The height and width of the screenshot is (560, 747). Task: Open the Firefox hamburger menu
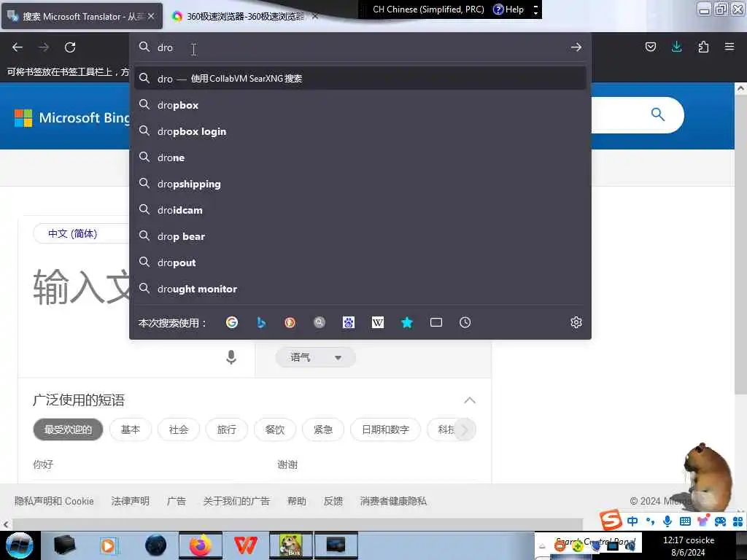click(x=729, y=47)
